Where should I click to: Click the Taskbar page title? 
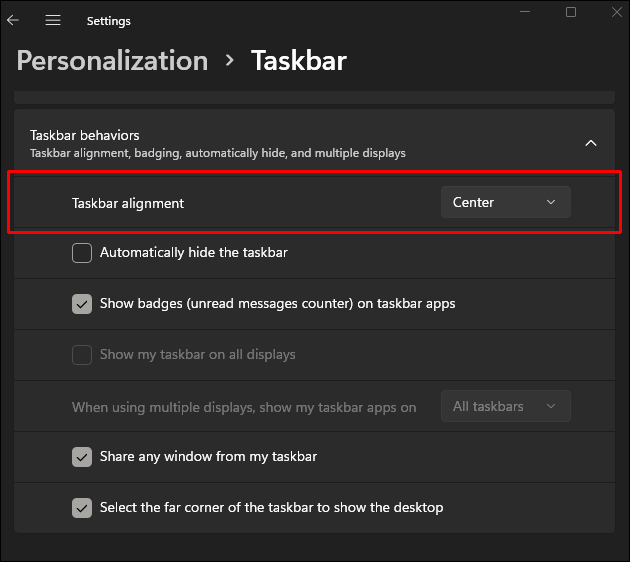tap(298, 60)
